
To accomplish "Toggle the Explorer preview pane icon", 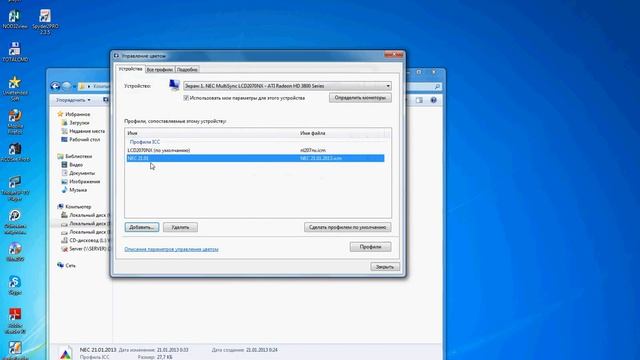I will tap(419, 100).
